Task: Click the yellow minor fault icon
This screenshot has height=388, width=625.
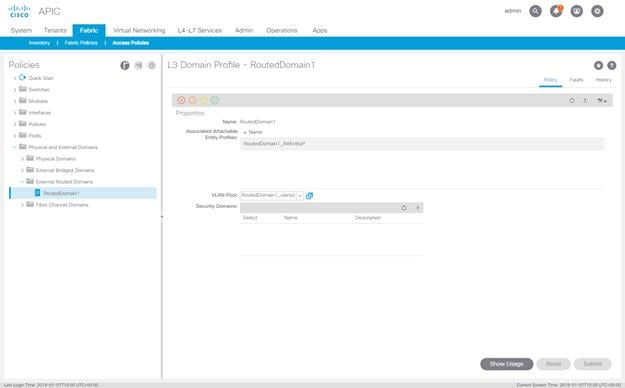Action: pyautogui.click(x=204, y=100)
